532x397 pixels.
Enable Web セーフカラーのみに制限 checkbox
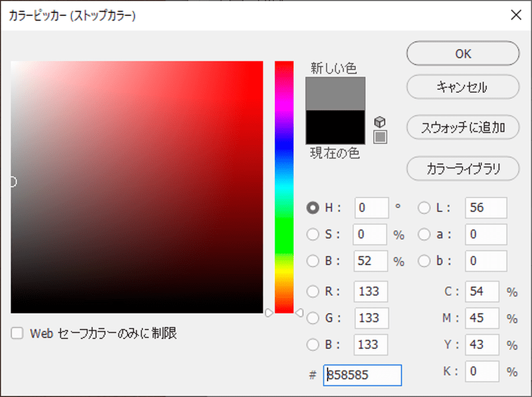[17, 333]
